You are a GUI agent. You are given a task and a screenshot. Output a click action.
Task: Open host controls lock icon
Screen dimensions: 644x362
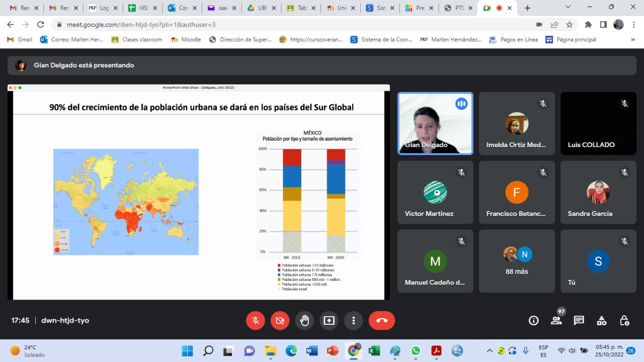pyautogui.click(x=624, y=321)
